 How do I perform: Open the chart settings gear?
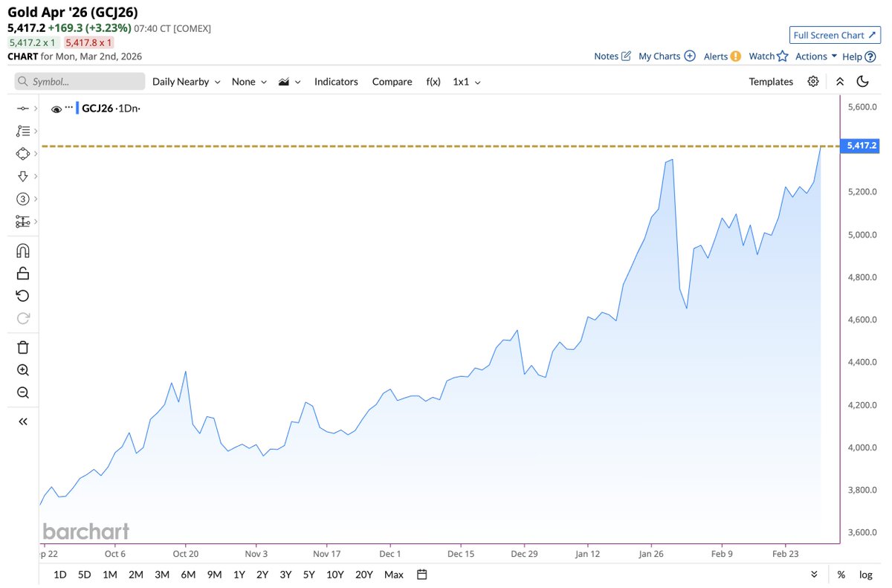click(x=813, y=82)
